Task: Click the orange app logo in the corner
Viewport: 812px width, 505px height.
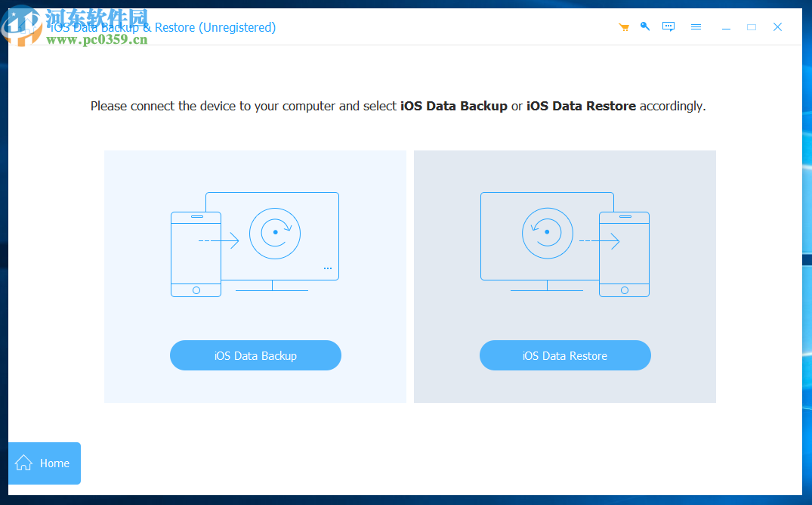Action: tap(23, 26)
